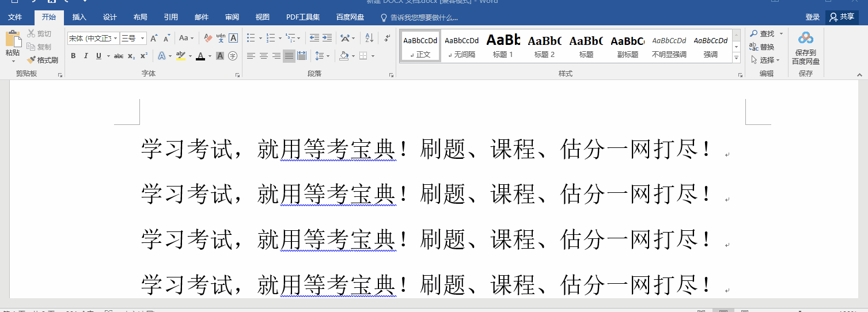The image size is (868, 312).
Task: Align the text to the right
Action: click(x=276, y=56)
